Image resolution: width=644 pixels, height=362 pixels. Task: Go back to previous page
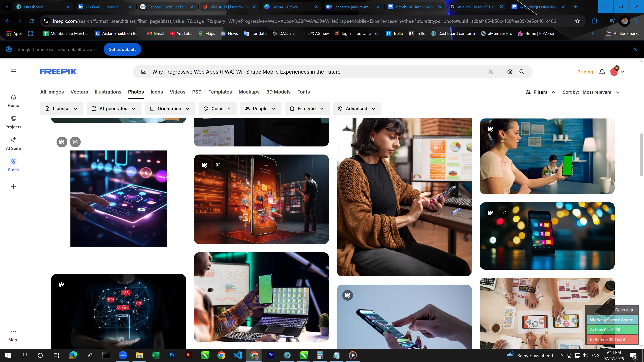point(8,21)
